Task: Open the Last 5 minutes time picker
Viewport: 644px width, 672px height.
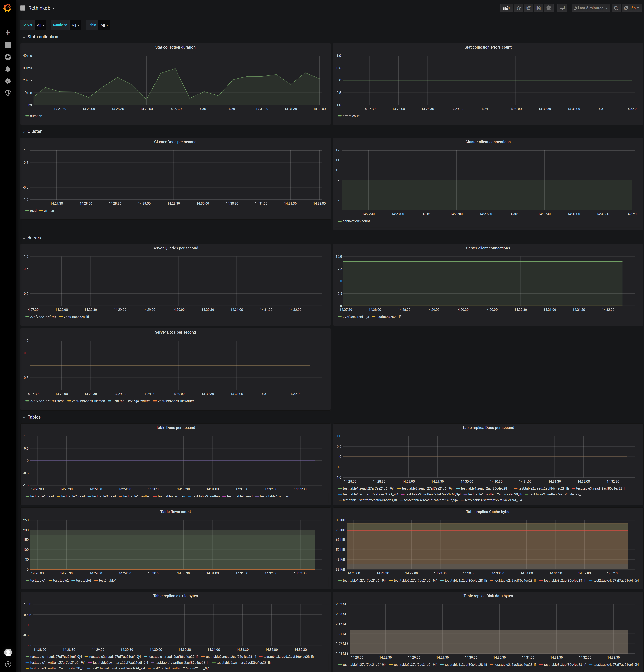Action: click(x=591, y=8)
